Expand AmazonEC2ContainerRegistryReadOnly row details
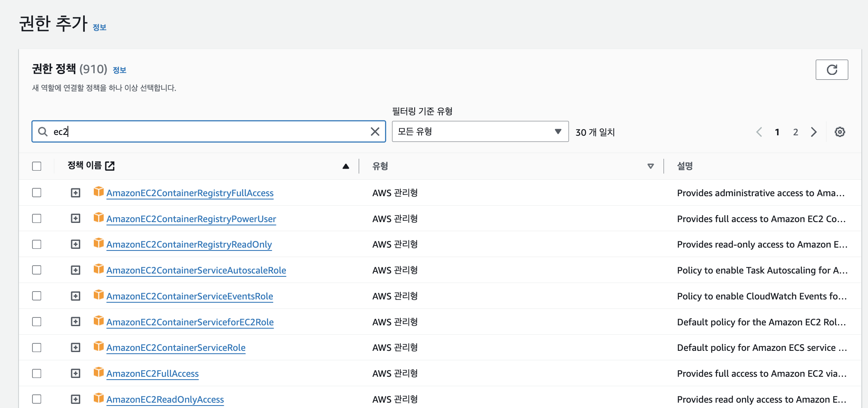This screenshot has height=408, width=868. click(75, 244)
